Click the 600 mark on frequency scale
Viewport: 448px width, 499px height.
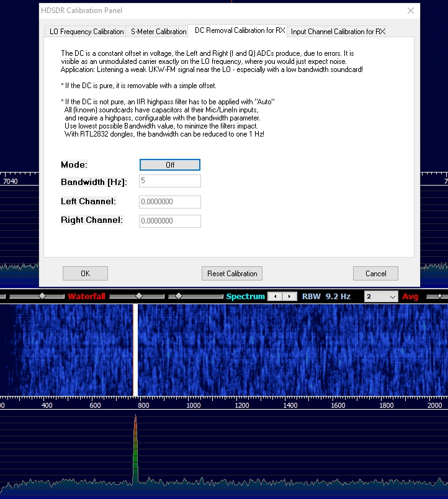click(x=95, y=405)
